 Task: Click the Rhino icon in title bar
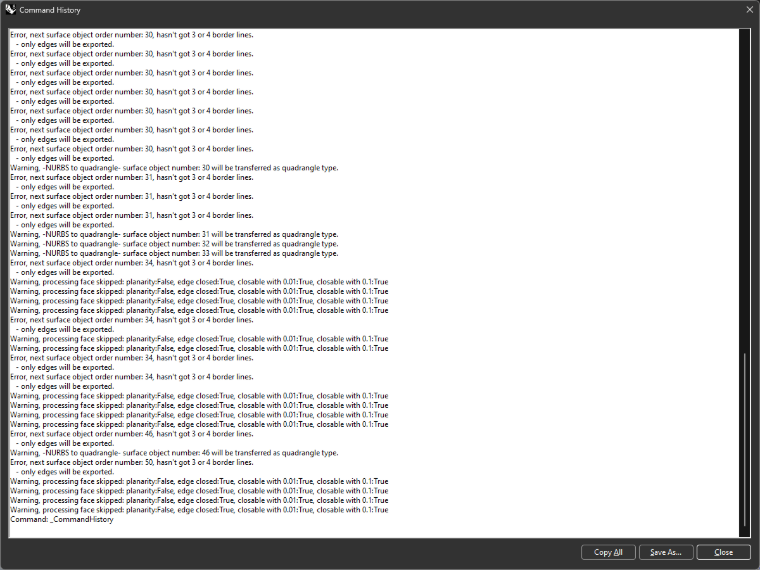[10, 10]
